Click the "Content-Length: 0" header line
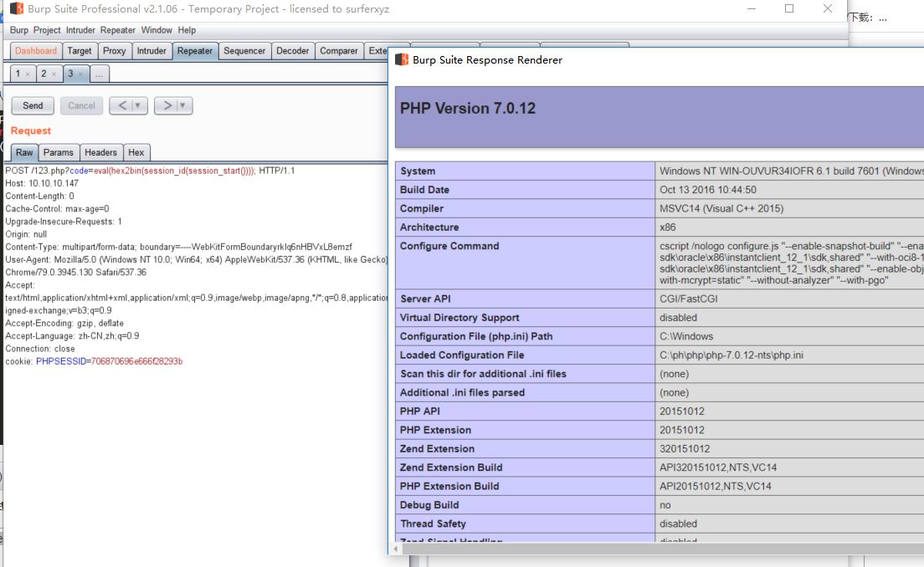924x567 pixels. click(x=39, y=196)
